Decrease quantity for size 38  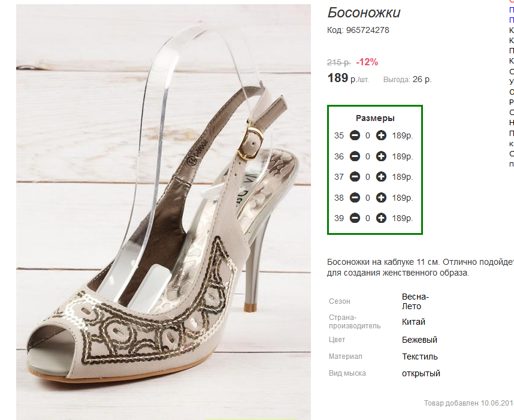pos(355,198)
